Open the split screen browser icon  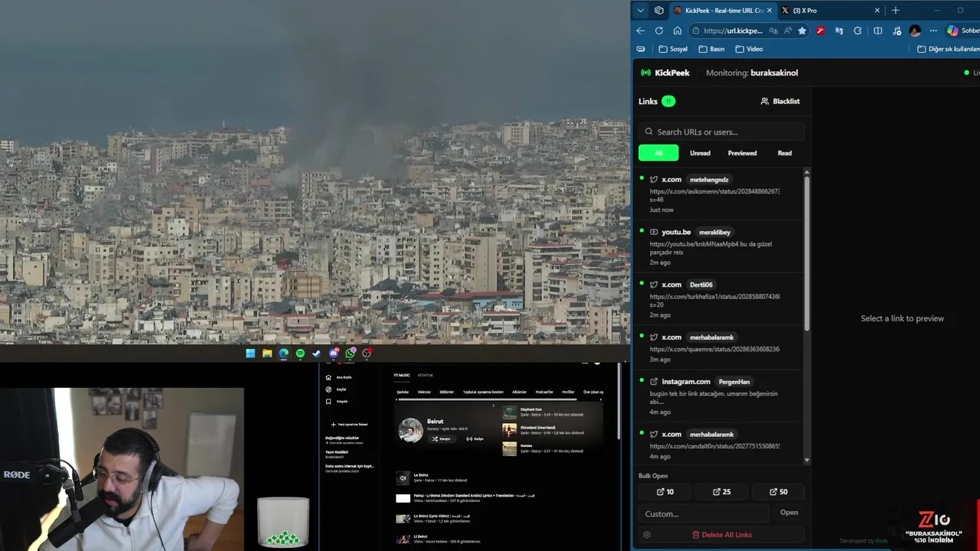877,31
